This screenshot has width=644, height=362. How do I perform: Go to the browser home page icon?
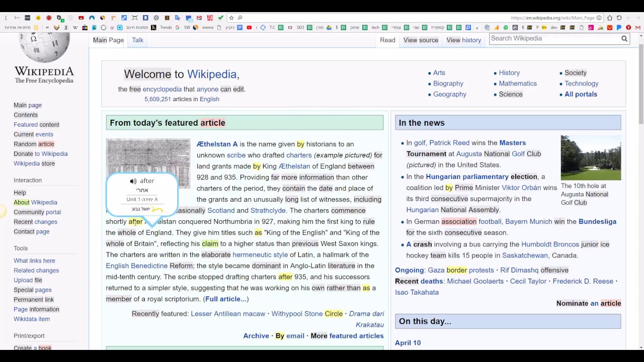pyautogui.click(x=610, y=18)
